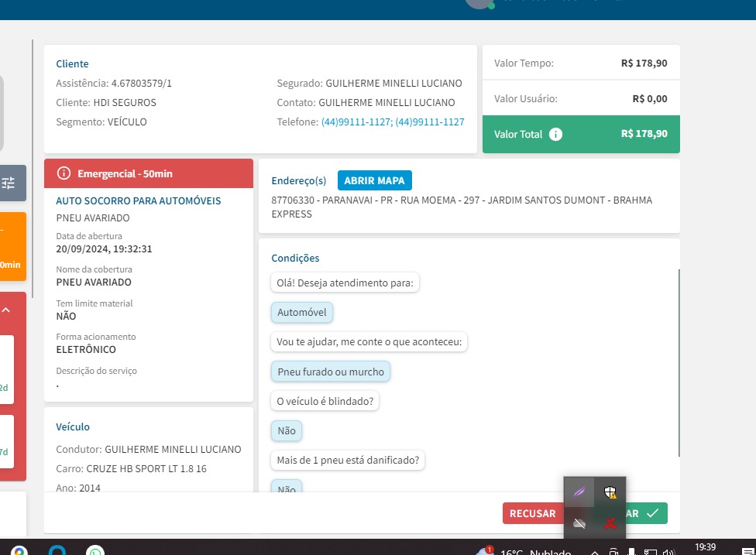
Task: Click the Cliente section heading
Action: pos(72,63)
